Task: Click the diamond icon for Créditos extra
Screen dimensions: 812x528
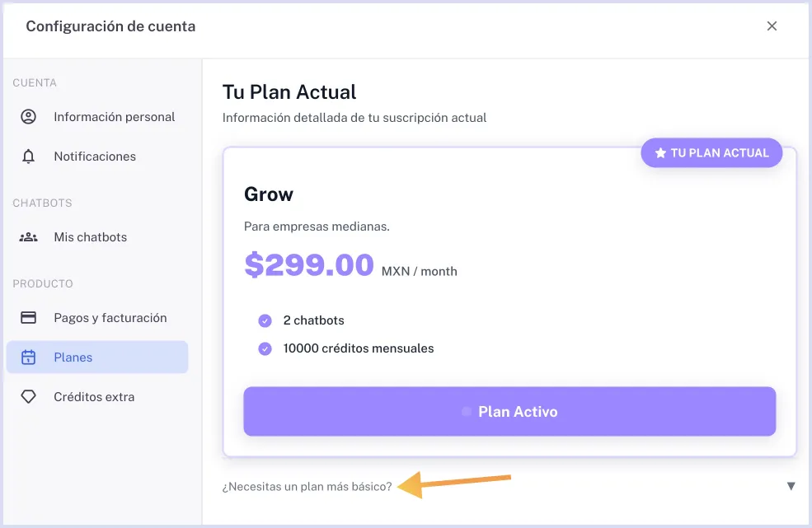Action: (x=29, y=397)
